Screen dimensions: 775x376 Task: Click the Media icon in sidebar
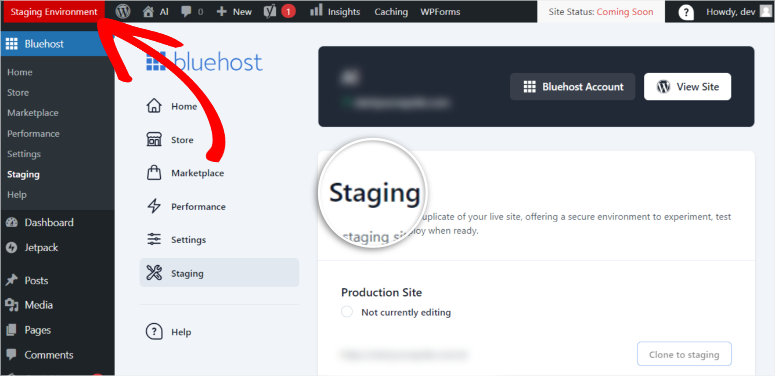12,305
